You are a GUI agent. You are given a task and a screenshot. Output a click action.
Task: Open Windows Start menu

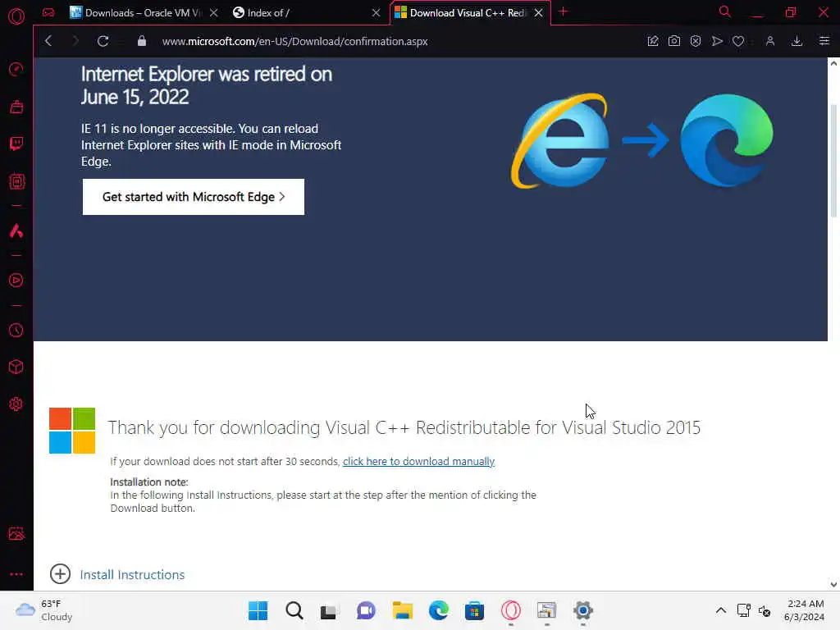[x=258, y=610]
